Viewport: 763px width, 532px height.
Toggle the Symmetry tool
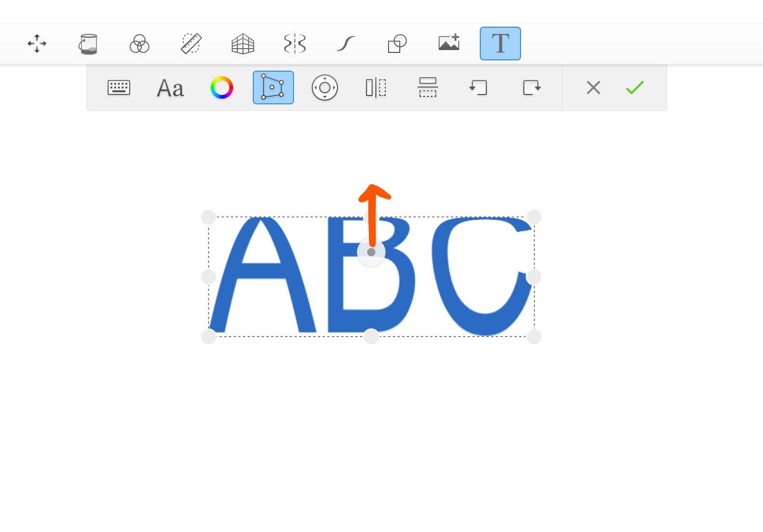click(294, 44)
